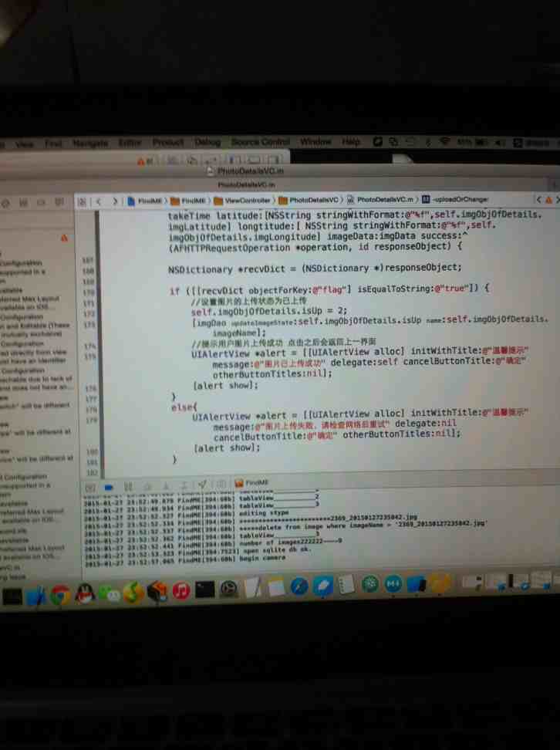Click the simulate location arrow icon
Screen dimensions: 560x750
coord(202,485)
